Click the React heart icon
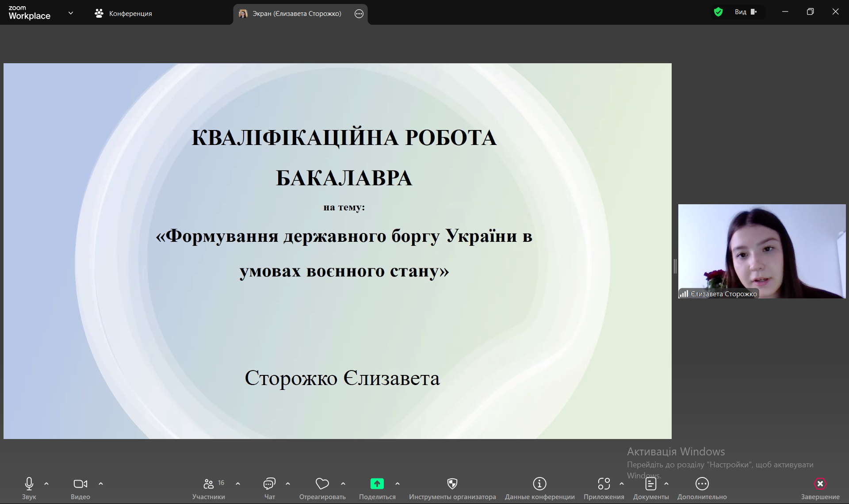 coord(322,484)
